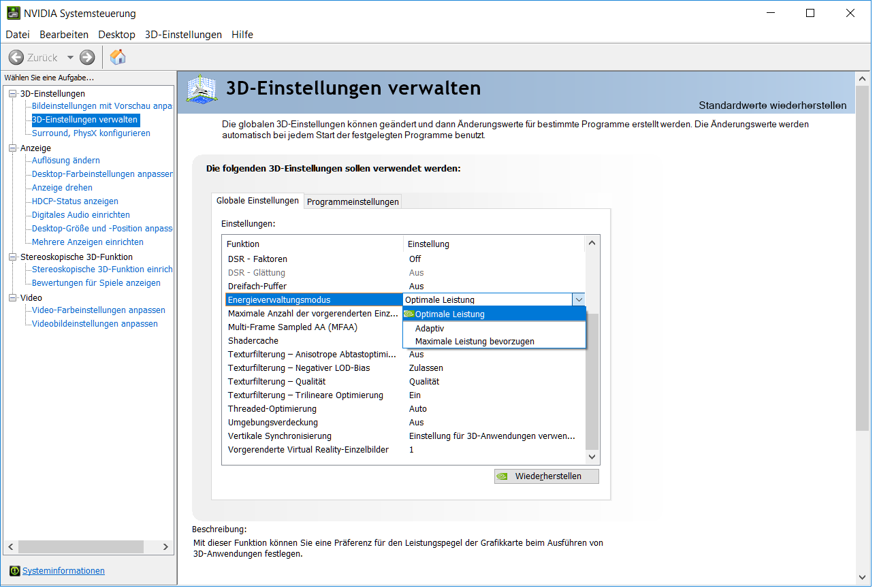Viewport: 879px width, 588px height.
Task: Open Mehrere Anzeigen einrichten
Action: click(88, 242)
